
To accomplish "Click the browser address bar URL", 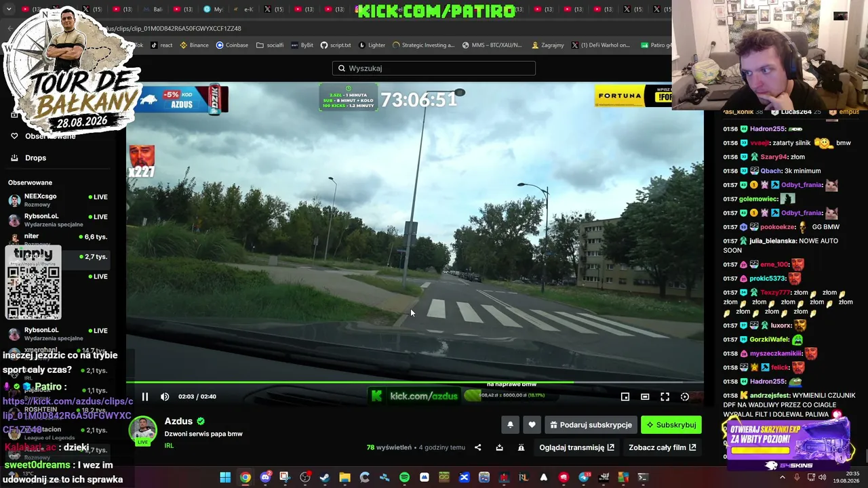I will point(174,28).
